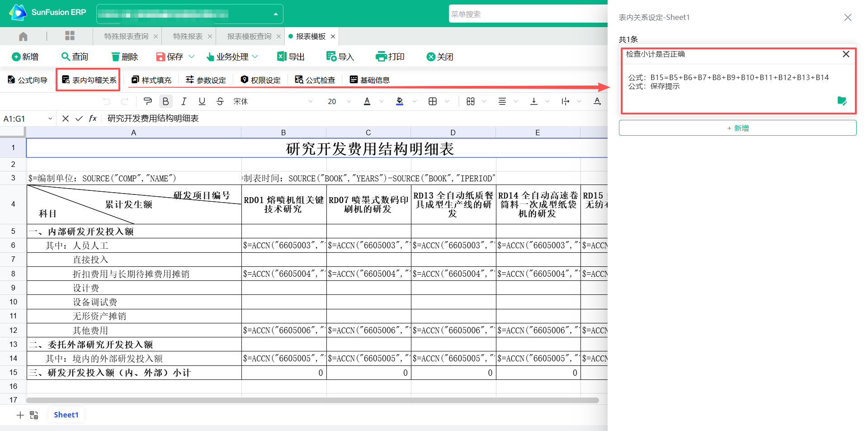Image resolution: width=868 pixels, height=431 pixels.
Task: Switch to the 特殊报表查询 tab
Action: [126, 36]
